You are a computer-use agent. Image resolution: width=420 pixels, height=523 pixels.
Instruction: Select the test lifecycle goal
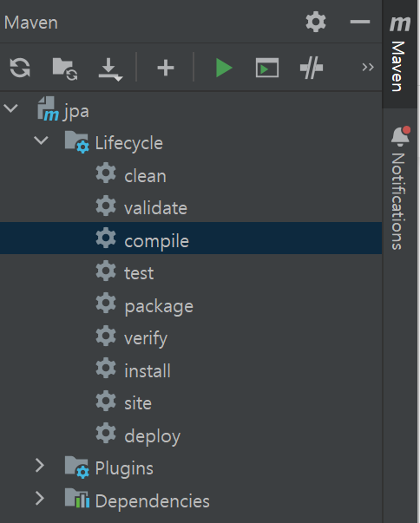(x=139, y=273)
